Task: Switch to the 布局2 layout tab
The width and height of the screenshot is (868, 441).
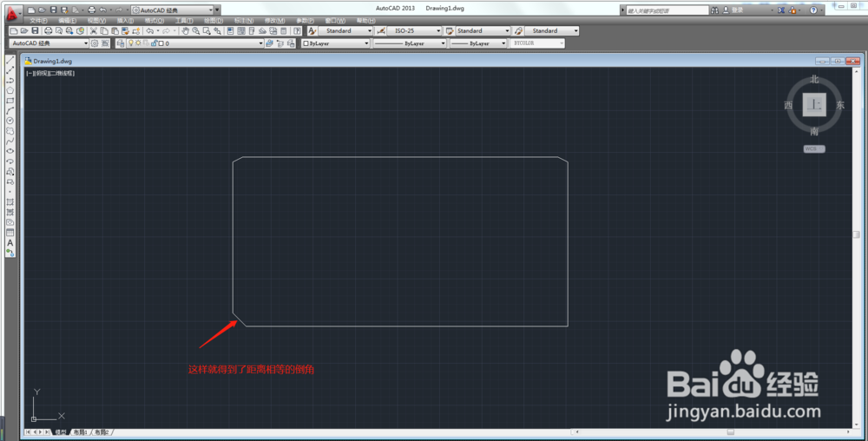Action: 102,432
